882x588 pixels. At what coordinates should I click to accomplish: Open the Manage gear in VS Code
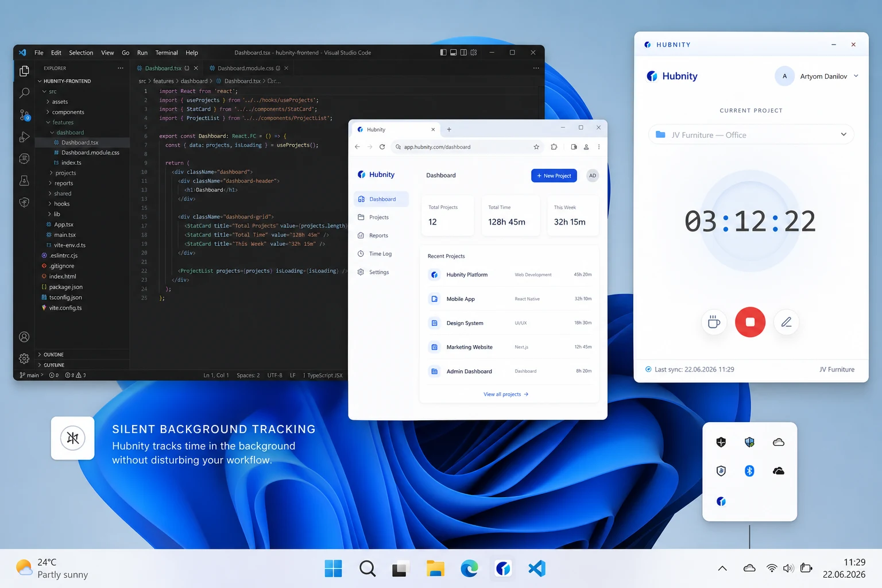click(24, 359)
